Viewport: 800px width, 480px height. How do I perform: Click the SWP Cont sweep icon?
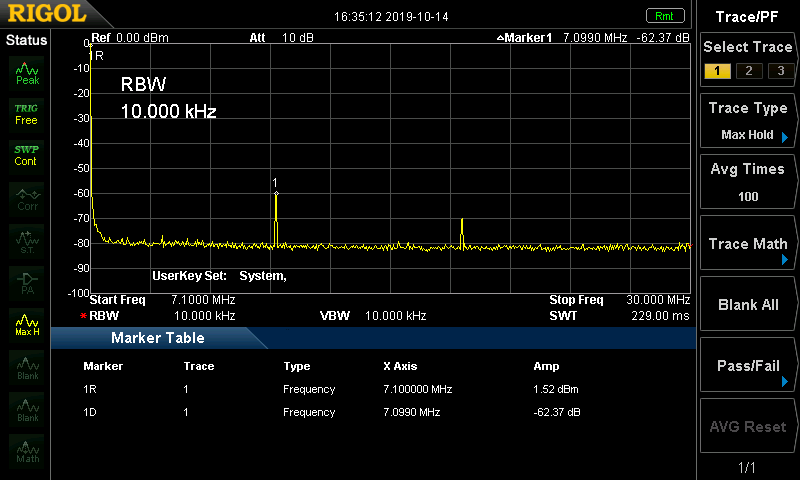tap(26, 155)
